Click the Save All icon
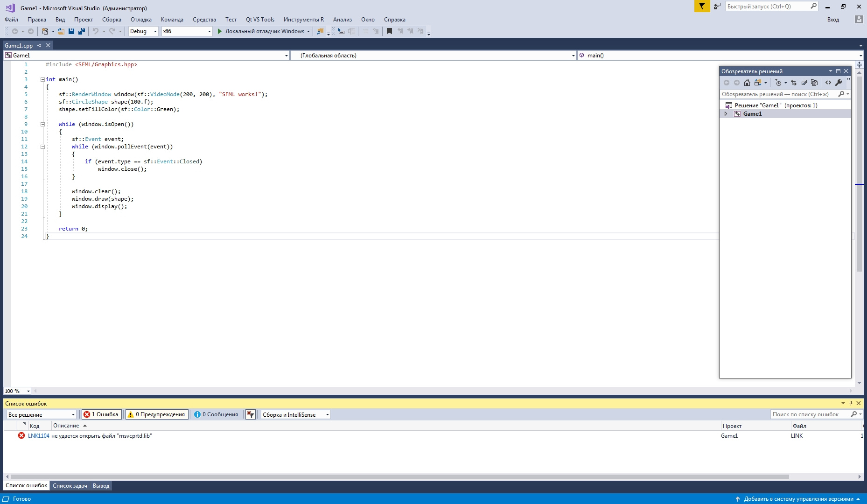867x504 pixels. 81,31
